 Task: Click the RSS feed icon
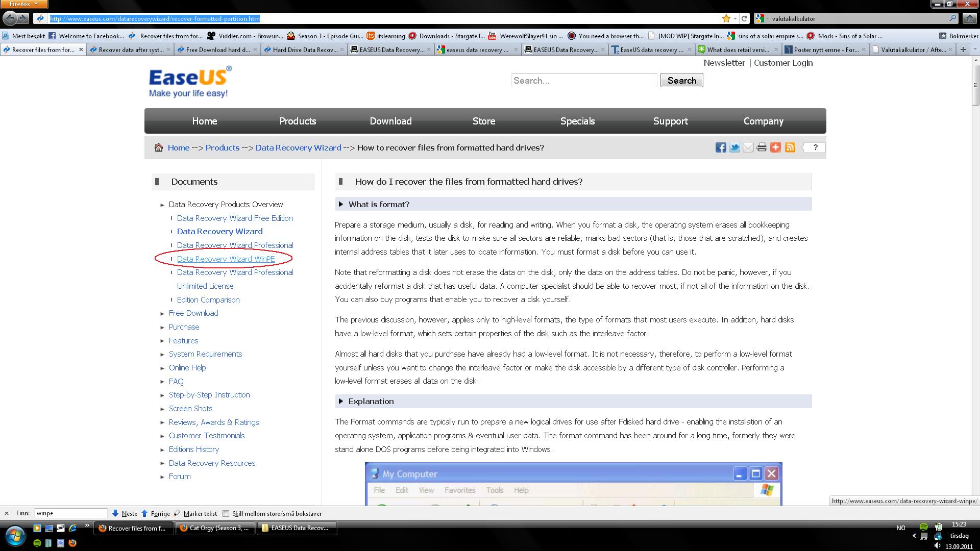coord(790,147)
